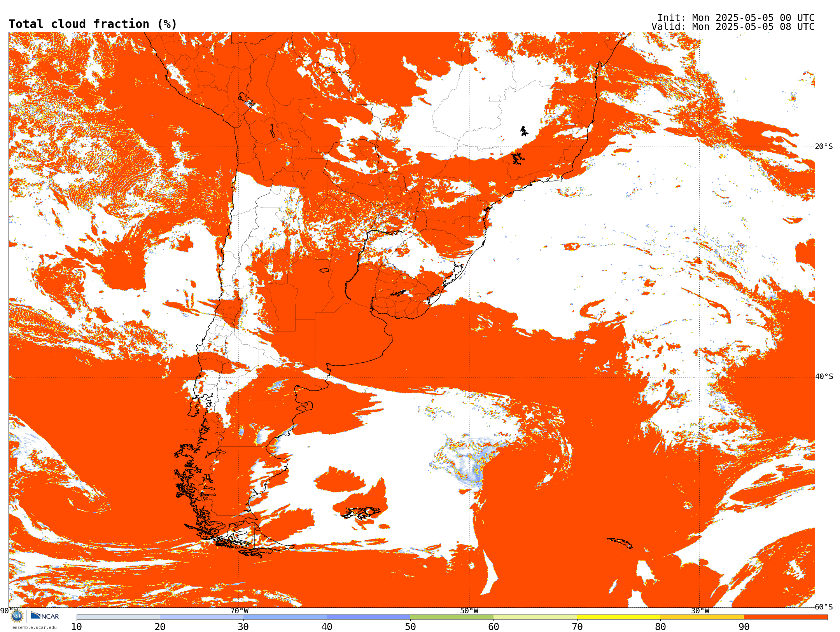Screen dimensions: 840x632
Task: Pick the bright yellow 70-80 colorbar segment
Action: 619,617
